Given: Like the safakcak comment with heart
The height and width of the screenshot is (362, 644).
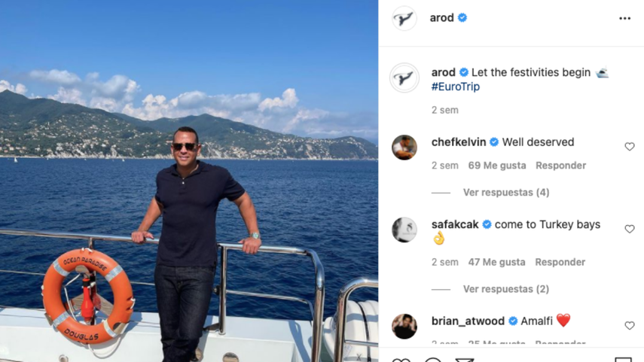Looking at the screenshot, I should (630, 229).
